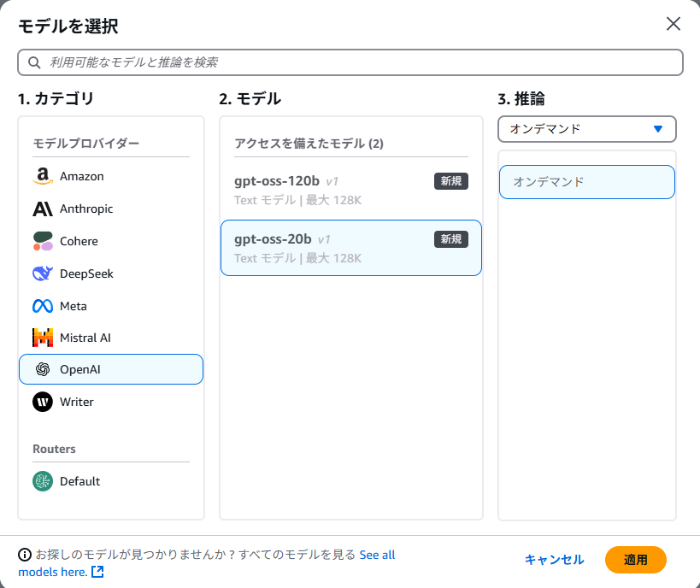Screen dimensions: 700x588
Task: Select the gpt-oss-120b model
Action: (351, 191)
